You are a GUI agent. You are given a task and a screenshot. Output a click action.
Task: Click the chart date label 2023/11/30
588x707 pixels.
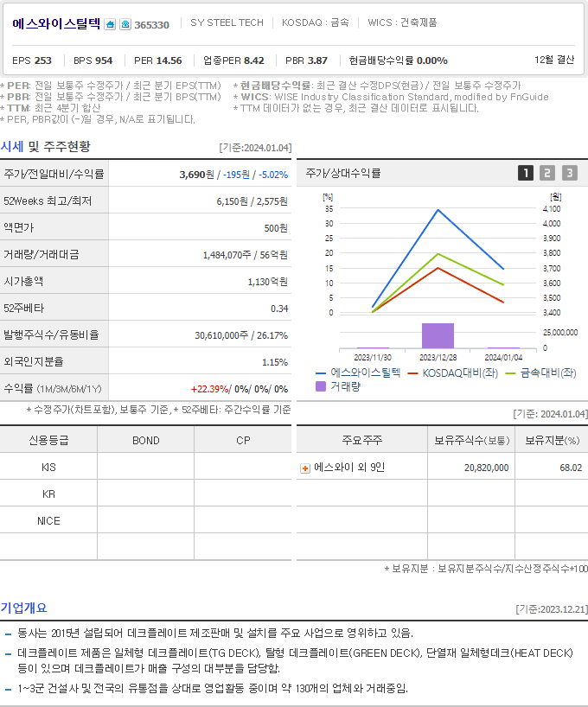point(373,358)
